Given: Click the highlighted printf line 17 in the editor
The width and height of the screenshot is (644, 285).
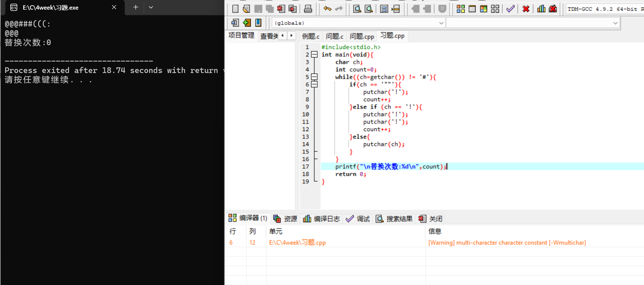Looking at the screenshot, I should tap(391, 167).
